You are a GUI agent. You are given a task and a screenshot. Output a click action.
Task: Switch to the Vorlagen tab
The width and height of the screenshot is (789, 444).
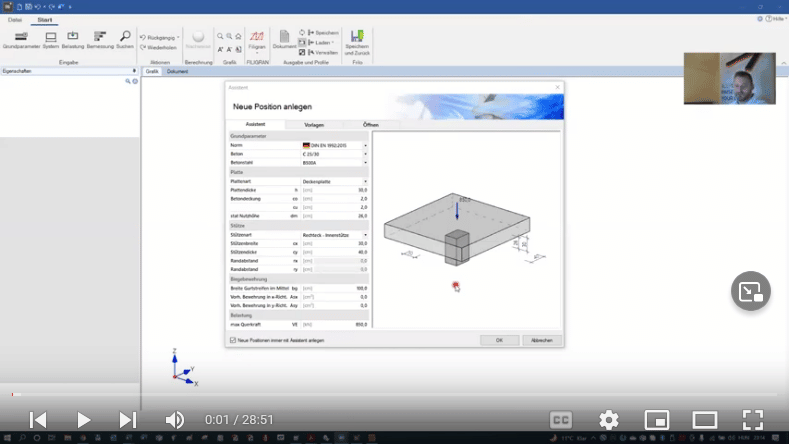314,124
